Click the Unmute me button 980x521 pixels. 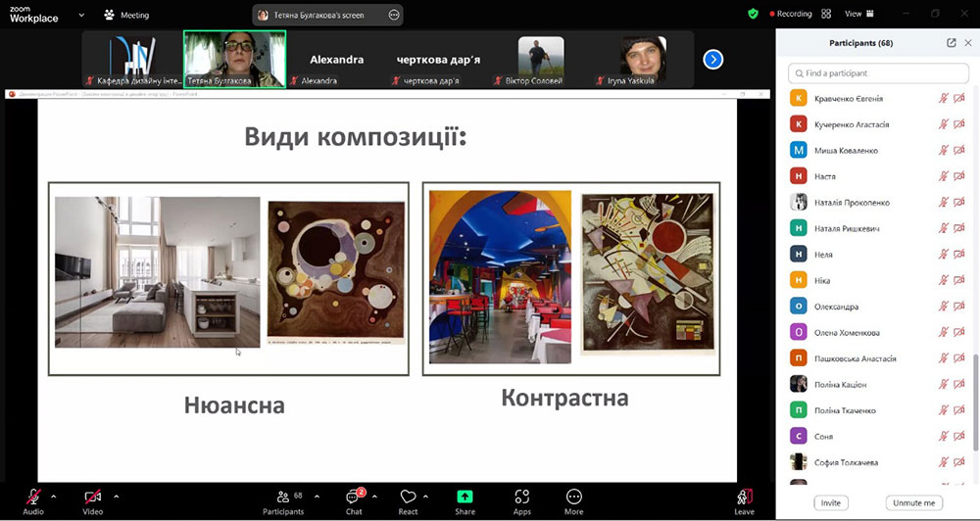tap(913, 503)
